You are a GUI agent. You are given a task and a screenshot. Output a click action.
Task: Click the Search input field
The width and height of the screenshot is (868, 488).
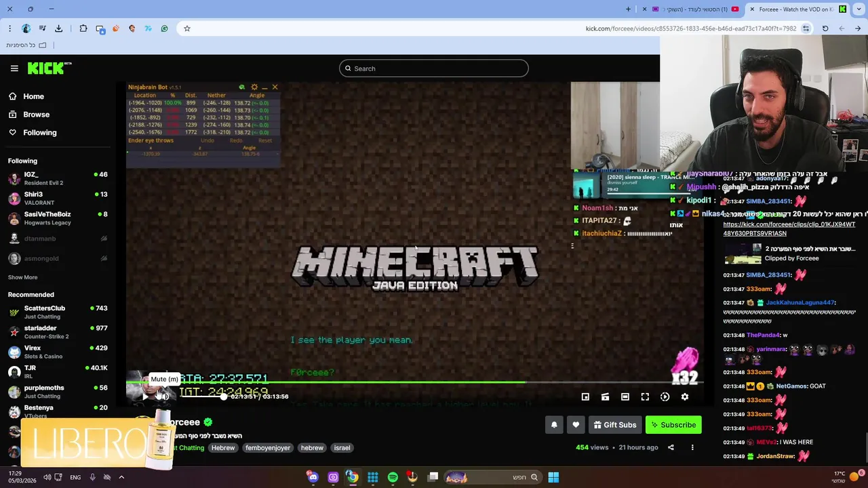pyautogui.click(x=434, y=68)
